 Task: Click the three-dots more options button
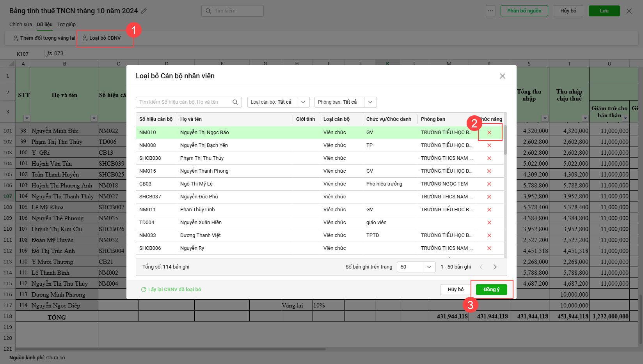tap(490, 11)
